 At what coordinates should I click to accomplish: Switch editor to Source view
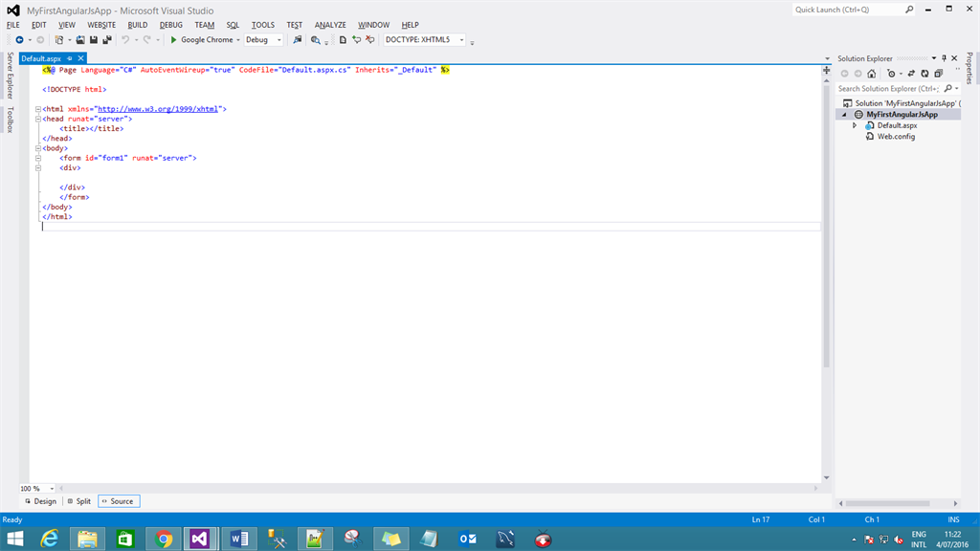click(x=119, y=501)
